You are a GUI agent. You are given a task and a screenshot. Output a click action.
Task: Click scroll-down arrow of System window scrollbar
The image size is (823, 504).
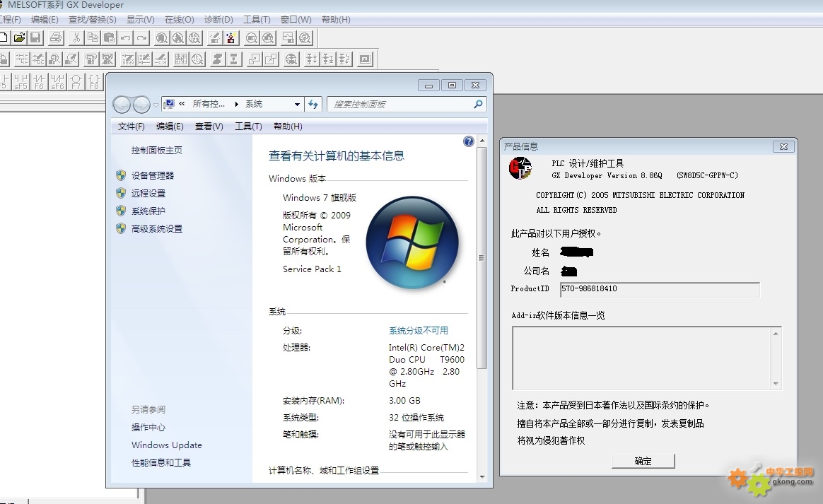click(481, 476)
